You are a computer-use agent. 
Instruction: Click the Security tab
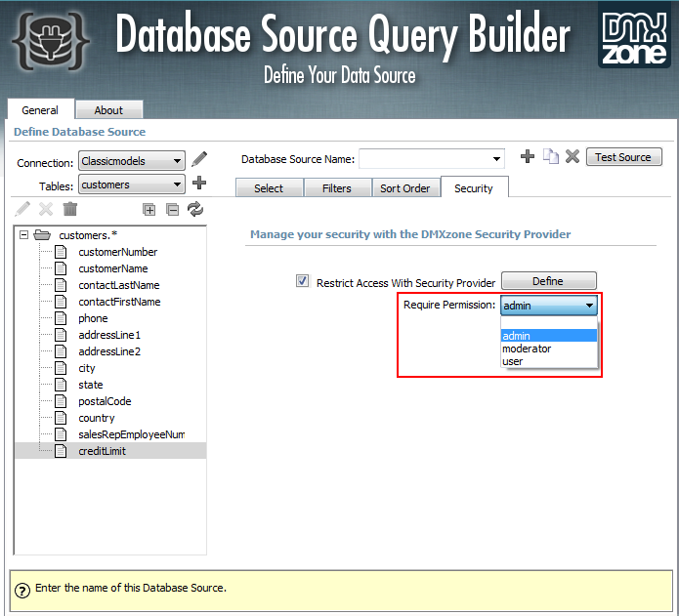tap(474, 187)
